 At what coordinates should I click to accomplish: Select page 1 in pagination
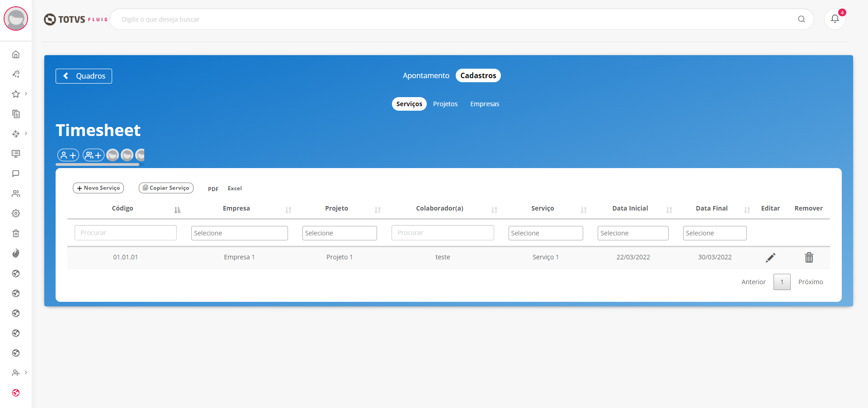point(782,282)
